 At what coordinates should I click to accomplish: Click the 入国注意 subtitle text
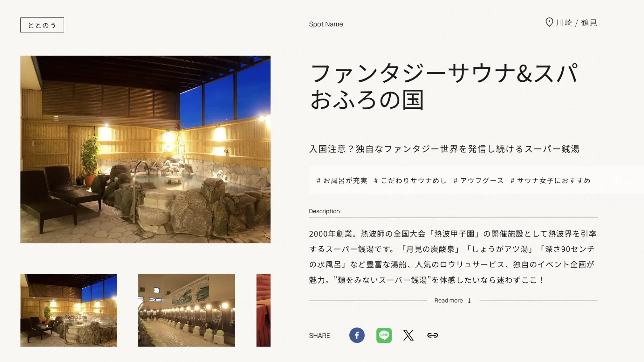[x=444, y=149]
